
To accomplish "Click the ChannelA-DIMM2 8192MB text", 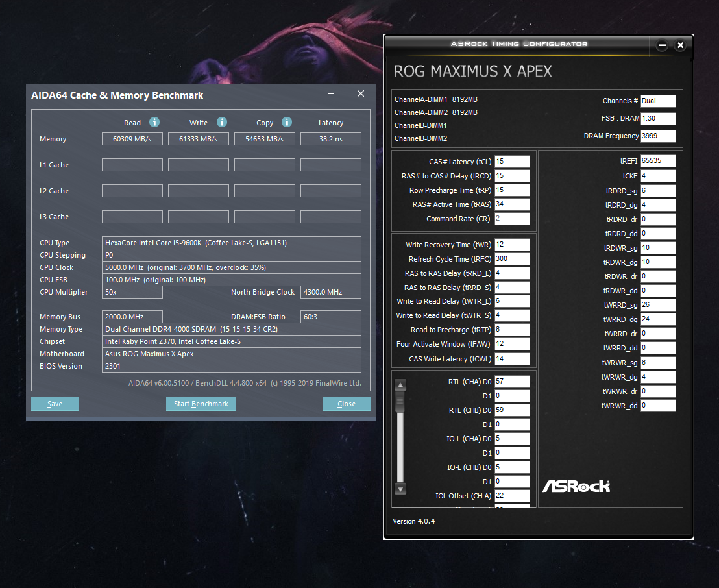I will (436, 112).
